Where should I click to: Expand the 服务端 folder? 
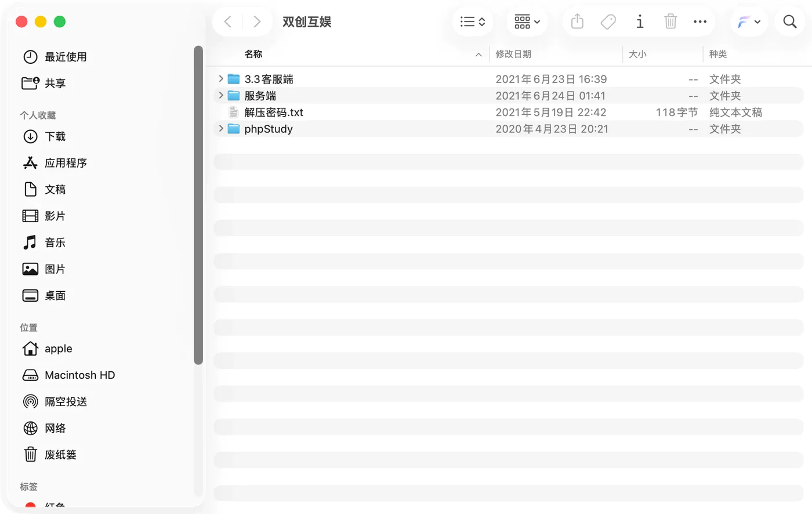[221, 95]
